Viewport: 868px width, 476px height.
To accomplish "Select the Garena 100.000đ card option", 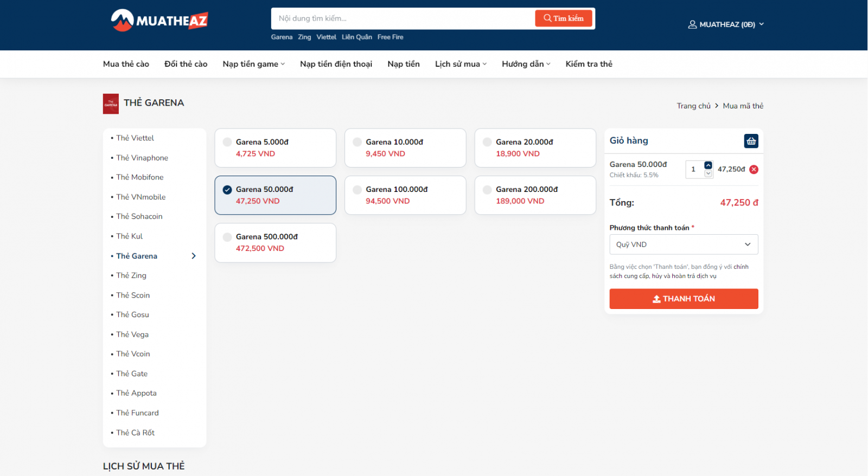I will [405, 195].
